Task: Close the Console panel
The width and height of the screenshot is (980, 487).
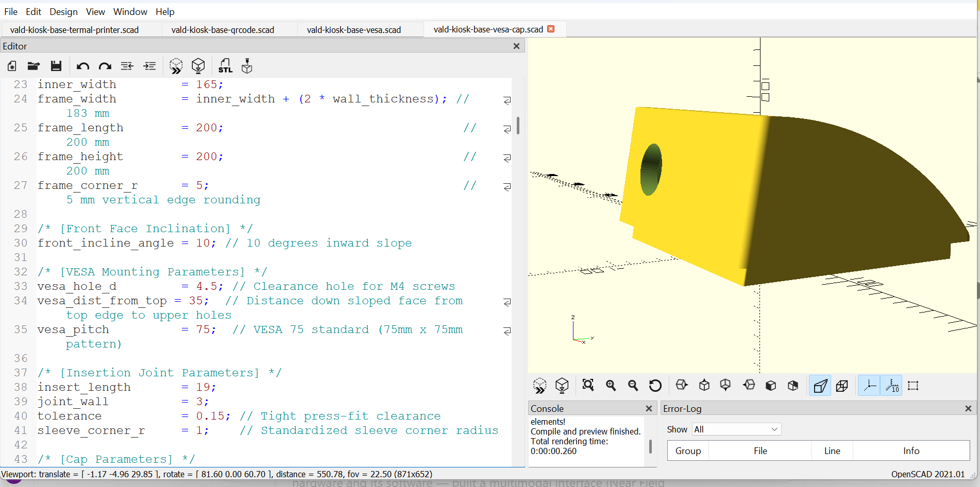Action: (649, 408)
